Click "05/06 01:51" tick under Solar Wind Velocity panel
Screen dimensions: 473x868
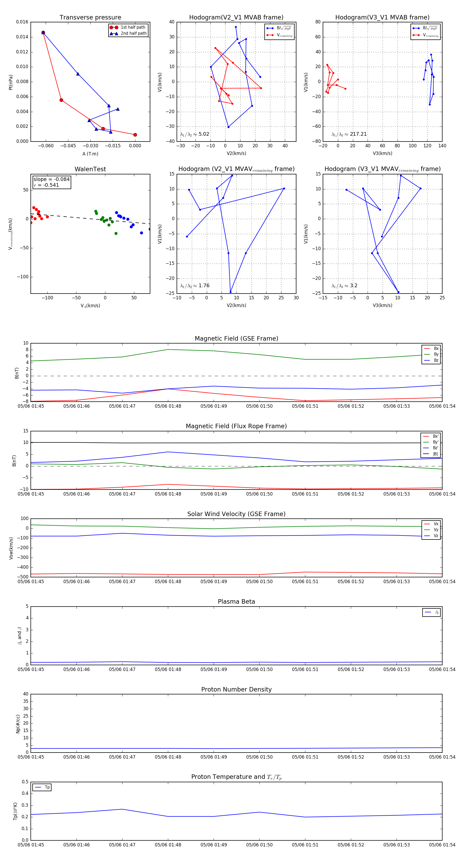(305, 582)
